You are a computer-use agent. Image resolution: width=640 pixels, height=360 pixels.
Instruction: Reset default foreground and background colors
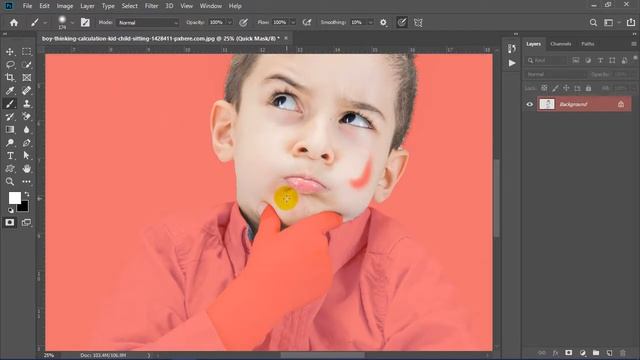pos(11,210)
